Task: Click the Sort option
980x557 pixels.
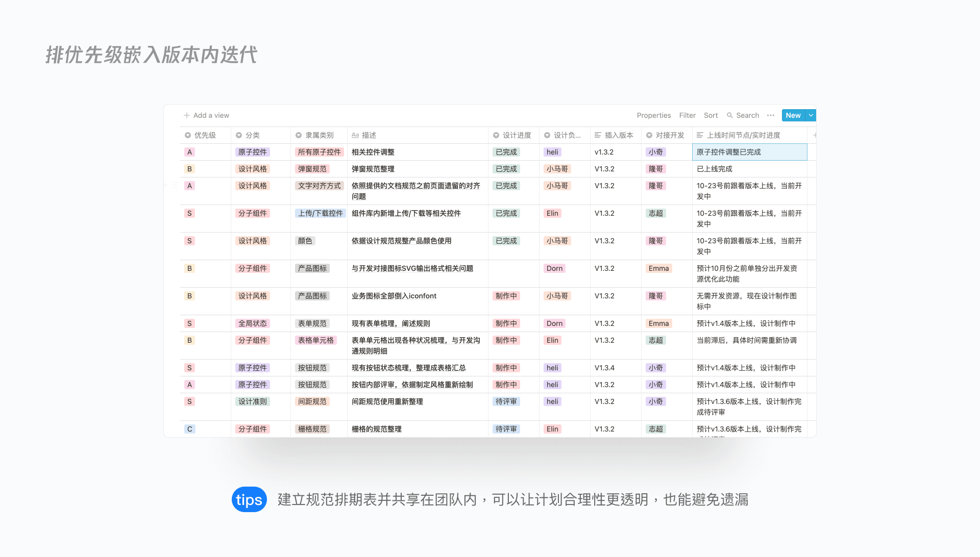Action: [710, 115]
